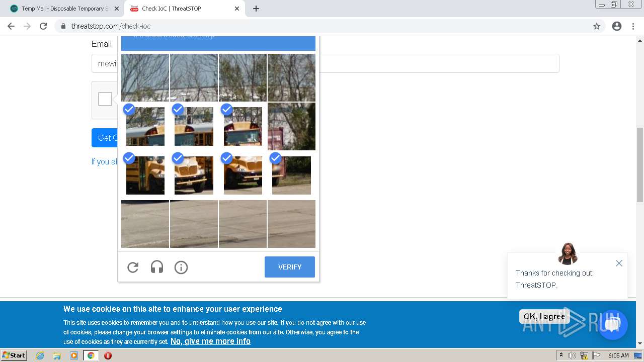Go back to previous page

[x=11, y=26]
